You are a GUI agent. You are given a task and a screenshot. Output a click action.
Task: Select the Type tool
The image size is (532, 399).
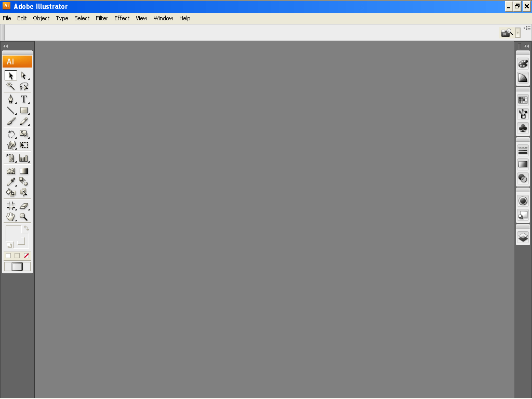click(x=23, y=99)
